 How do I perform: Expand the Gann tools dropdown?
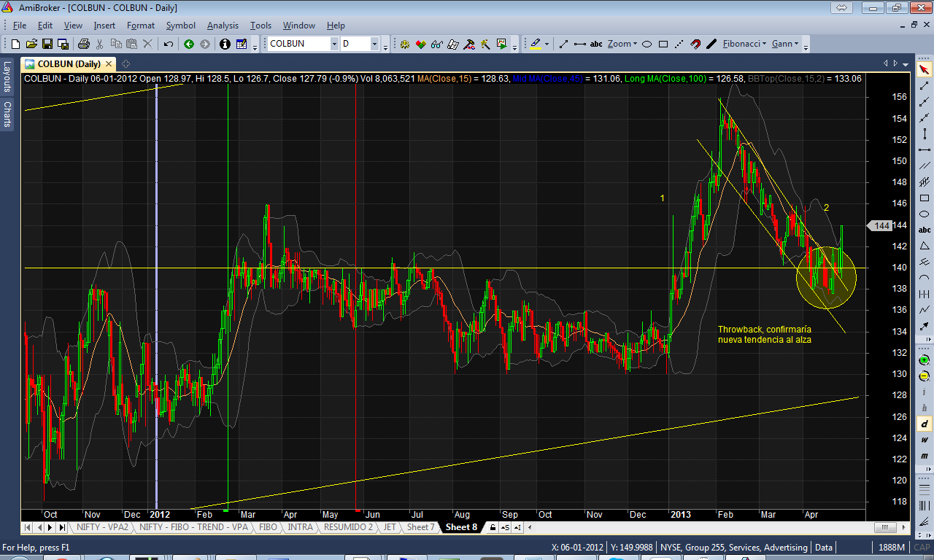[796, 44]
